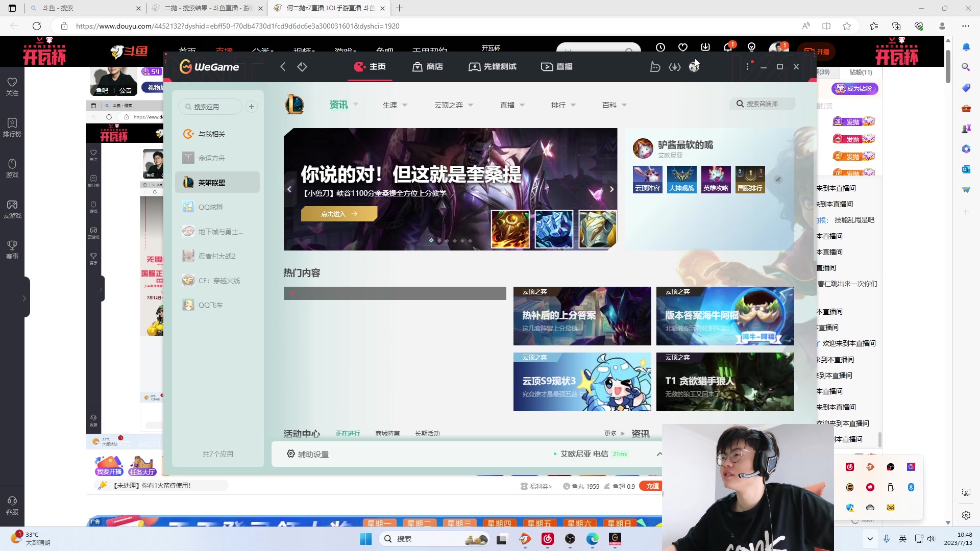Open 云顶阵容 shortcut tile
This screenshot has width=980, height=551.
tap(647, 180)
